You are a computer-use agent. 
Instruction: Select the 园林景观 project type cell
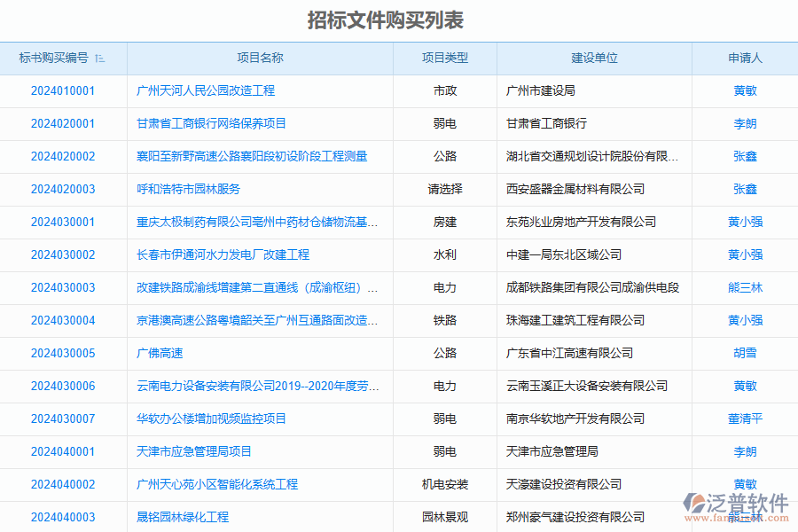[445, 517]
